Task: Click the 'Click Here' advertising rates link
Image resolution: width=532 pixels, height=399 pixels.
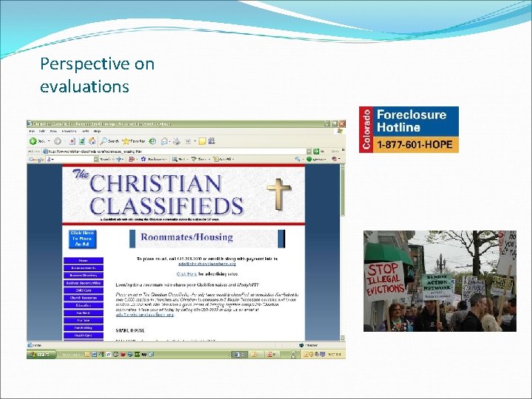Action: click(187, 274)
